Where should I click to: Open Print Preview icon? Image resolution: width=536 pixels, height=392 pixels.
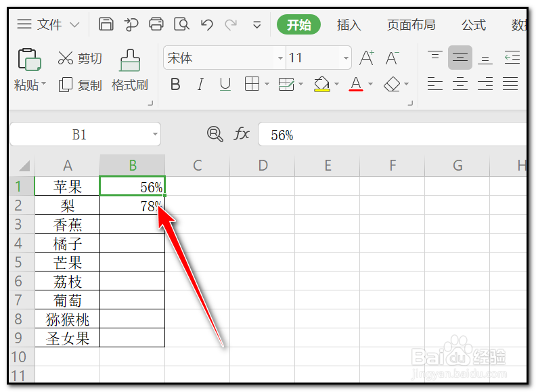click(181, 24)
